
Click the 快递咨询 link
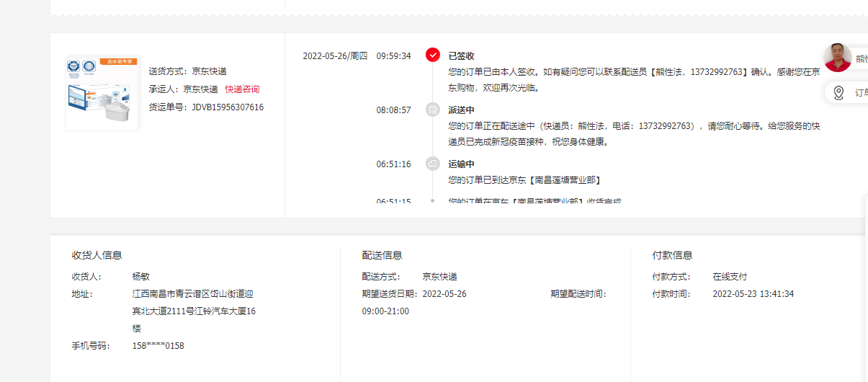click(x=242, y=89)
